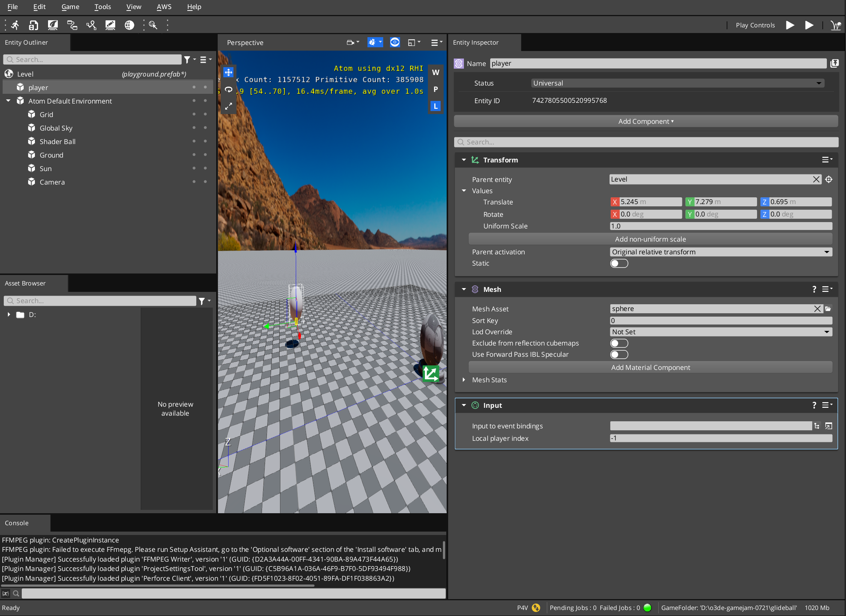846x616 pixels.
Task: Select the viewport translate manipulator icon
Action: [x=228, y=72]
